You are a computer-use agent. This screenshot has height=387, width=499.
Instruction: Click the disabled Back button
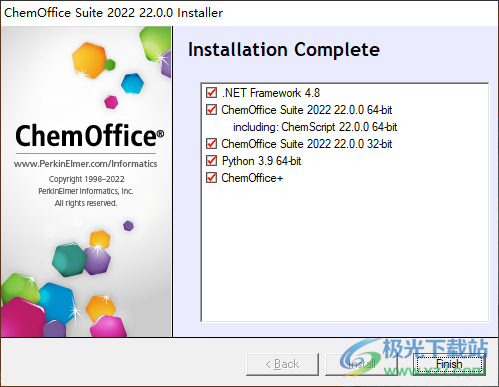click(282, 364)
